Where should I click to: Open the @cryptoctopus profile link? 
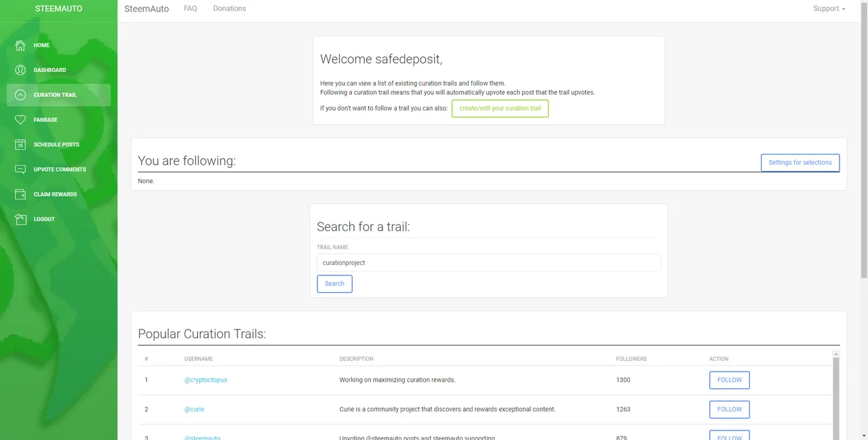pos(205,380)
